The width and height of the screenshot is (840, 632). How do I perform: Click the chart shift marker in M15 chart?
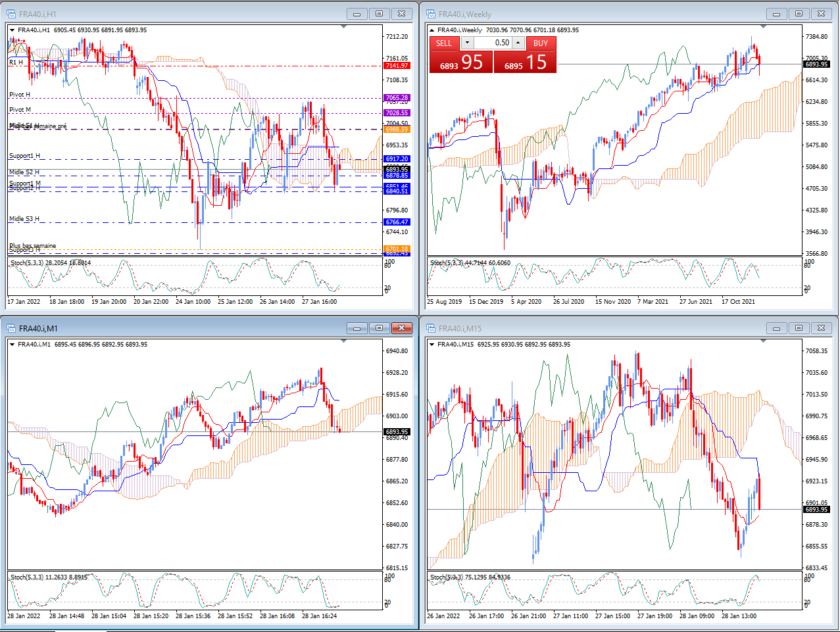click(763, 341)
